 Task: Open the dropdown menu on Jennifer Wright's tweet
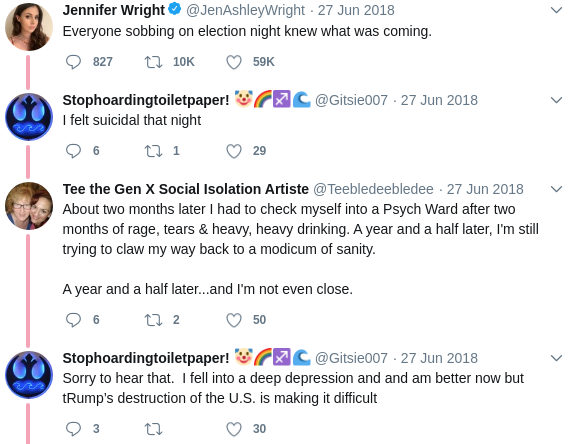click(556, 10)
